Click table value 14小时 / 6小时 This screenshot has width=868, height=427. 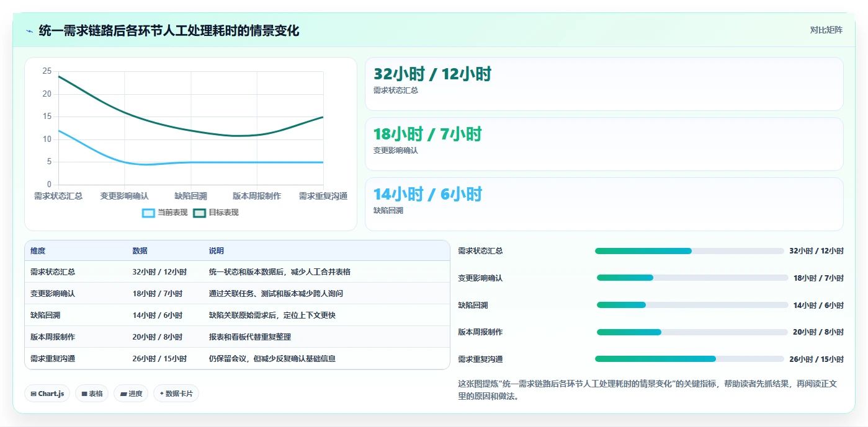pos(158,315)
